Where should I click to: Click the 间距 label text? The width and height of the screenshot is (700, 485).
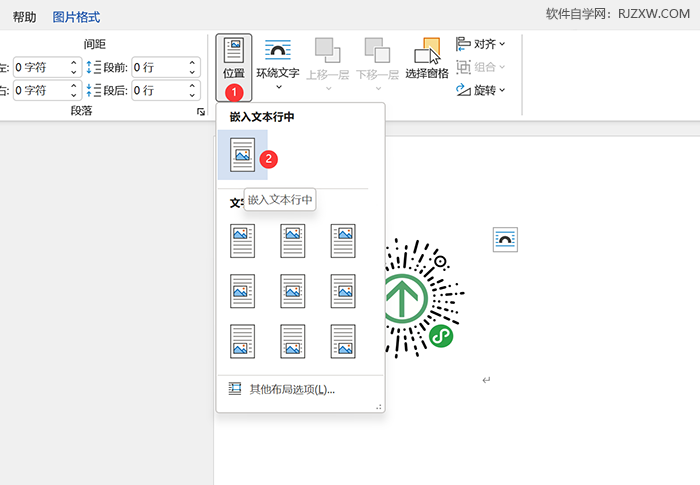coord(95,44)
